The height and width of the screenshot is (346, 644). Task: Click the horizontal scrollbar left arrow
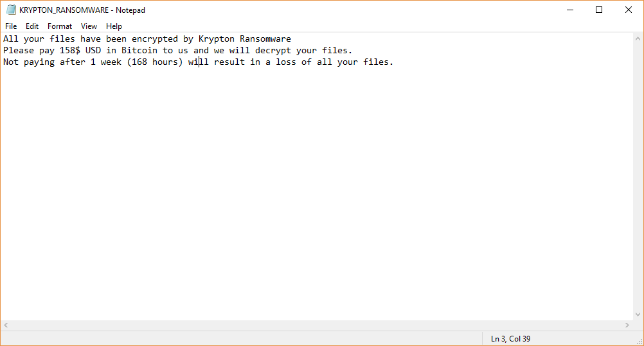[6, 325]
